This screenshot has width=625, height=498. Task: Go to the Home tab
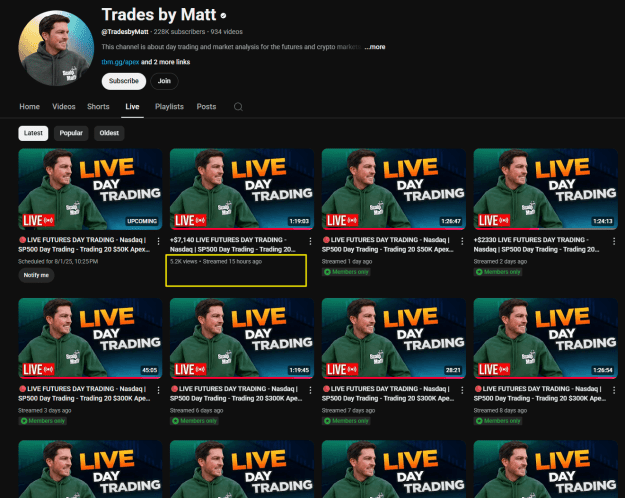[x=29, y=106]
